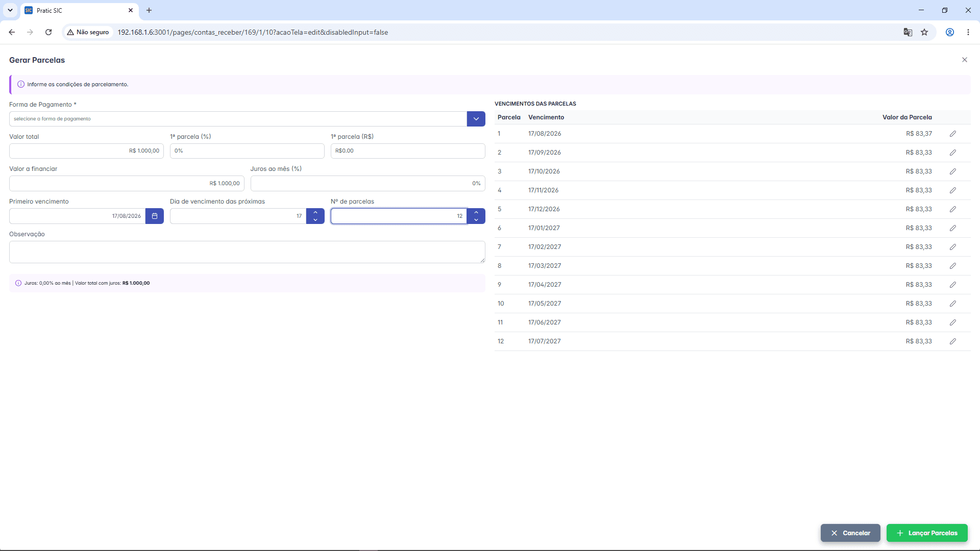Edit installment 4 due 17/11/2026
Screen dimensions: 980x551
[952, 190]
